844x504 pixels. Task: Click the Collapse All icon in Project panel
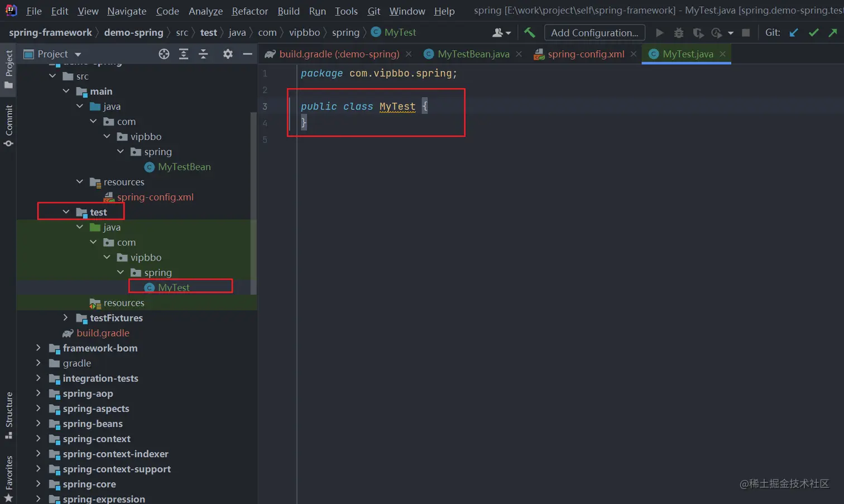click(x=203, y=54)
